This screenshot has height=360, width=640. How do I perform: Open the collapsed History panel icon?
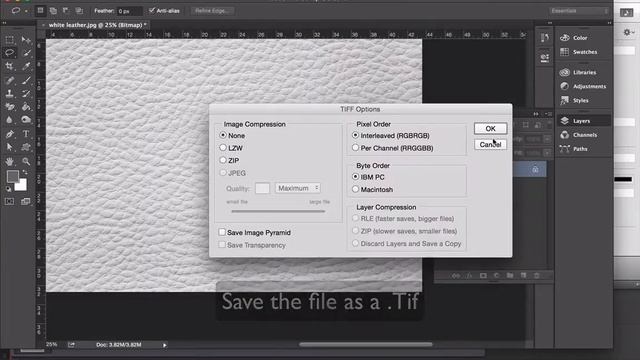[x=544, y=38]
